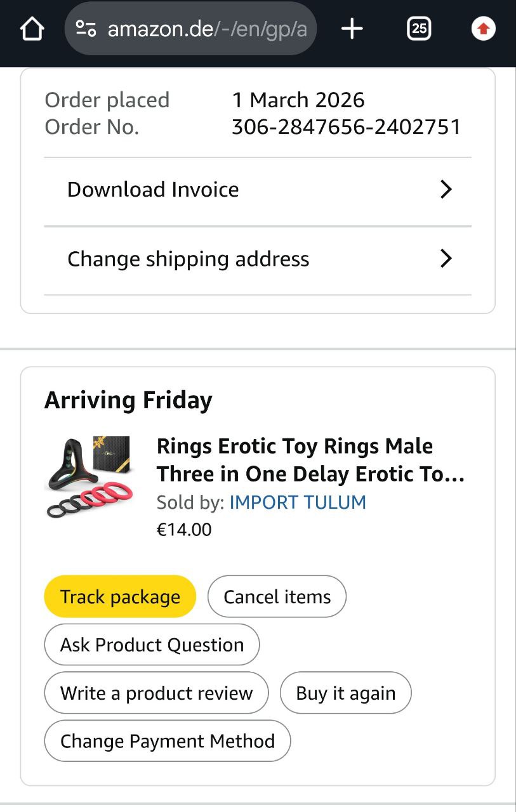Open seller IMPORT TULUM link
Image resolution: width=516 pixels, height=812 pixels.
coord(298,502)
